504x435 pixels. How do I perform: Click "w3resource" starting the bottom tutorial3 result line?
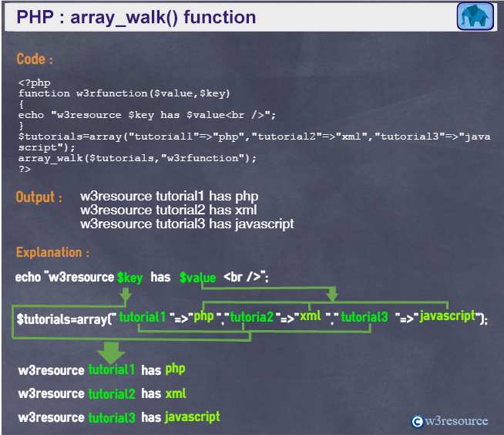pos(51,417)
